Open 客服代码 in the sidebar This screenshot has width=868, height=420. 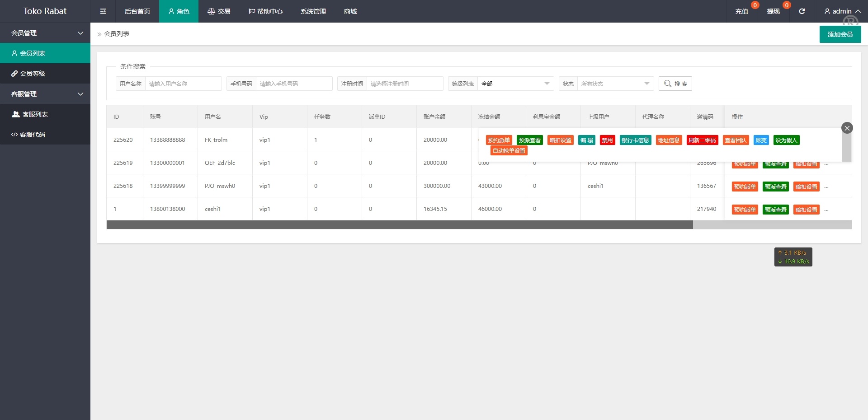point(33,135)
